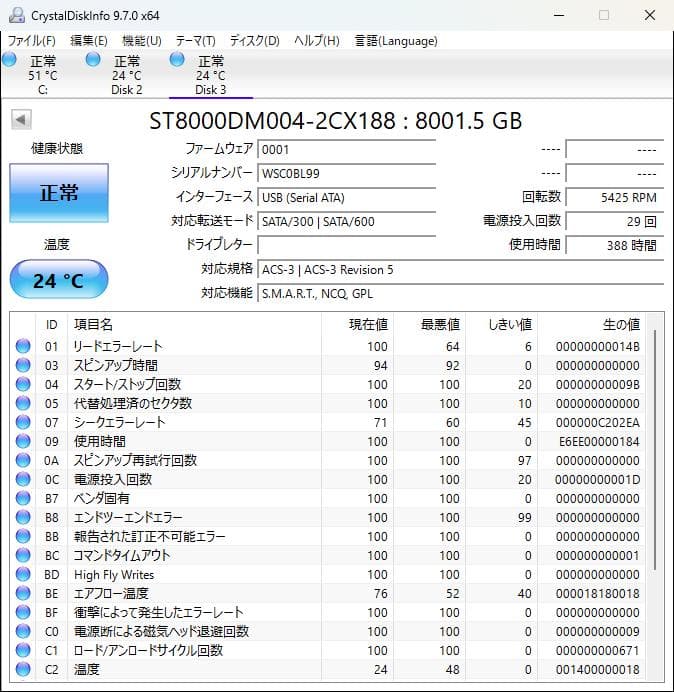
Task: Click the status circle for エアフロー温度 row
Action: (23, 593)
